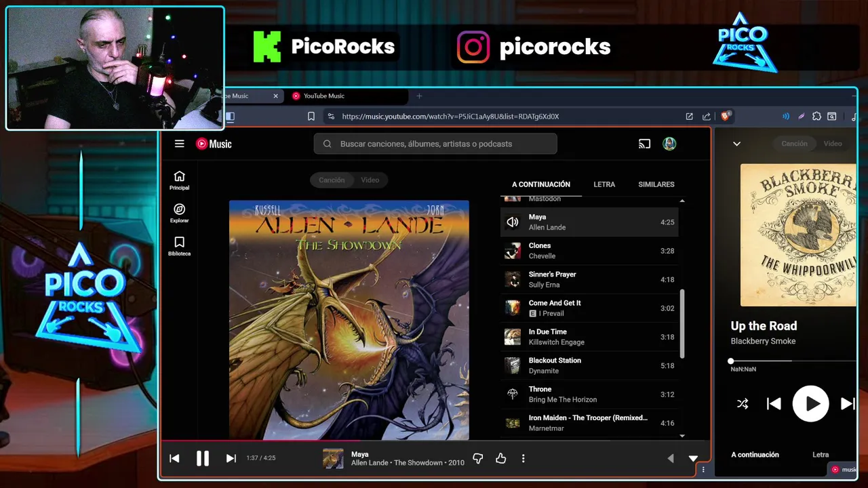Viewport: 868px width, 488px height.
Task: Select the SIMILARES tab
Action: pyautogui.click(x=656, y=184)
